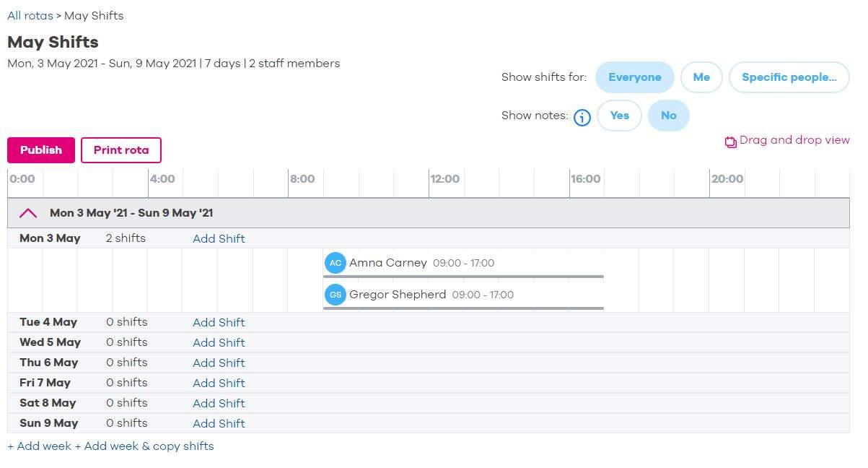Click the '2 shifts' count for Monday

click(126, 238)
